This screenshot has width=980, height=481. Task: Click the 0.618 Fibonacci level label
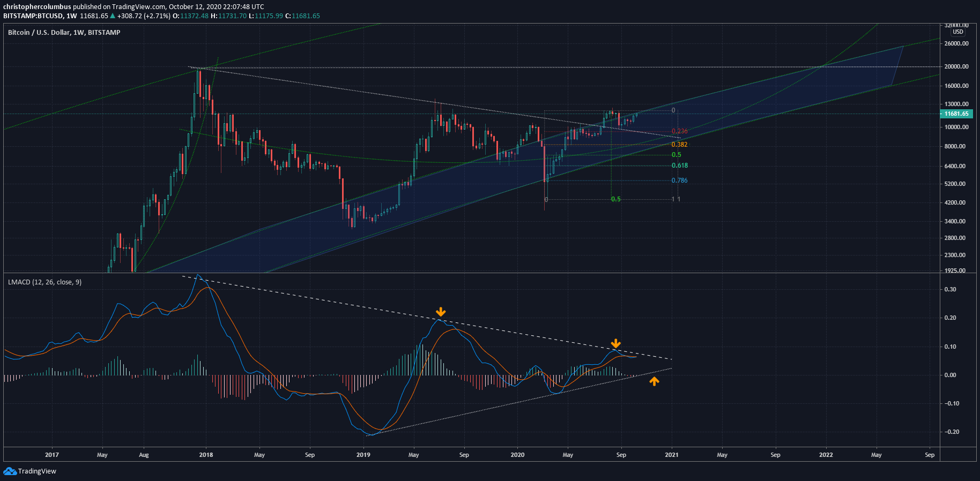coord(680,166)
